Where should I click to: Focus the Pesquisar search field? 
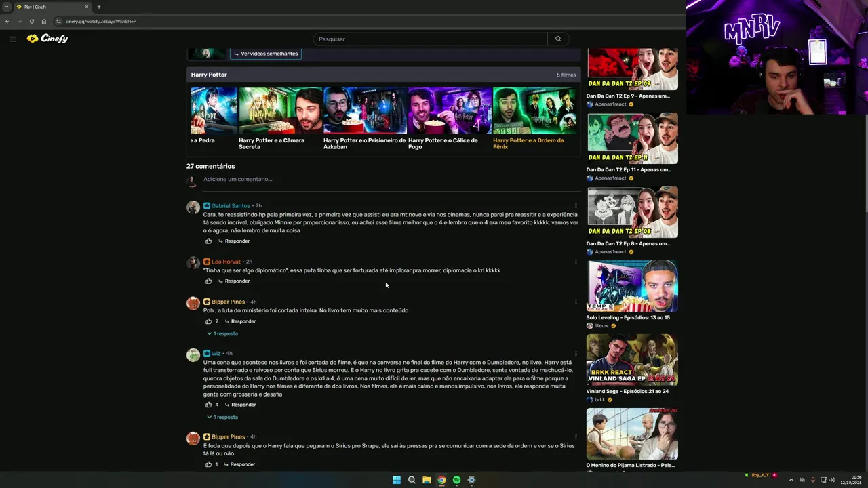[430, 39]
